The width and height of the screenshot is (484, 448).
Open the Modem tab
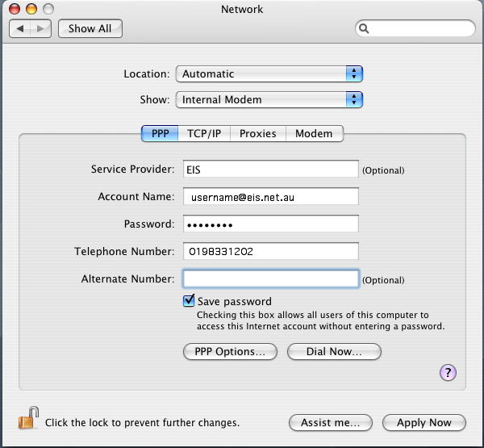[x=315, y=133]
